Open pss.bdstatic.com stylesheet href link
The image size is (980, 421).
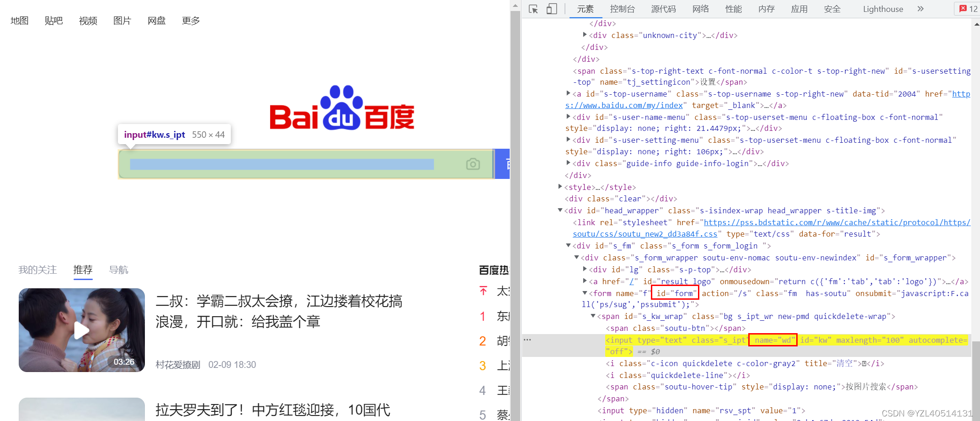[772, 228]
